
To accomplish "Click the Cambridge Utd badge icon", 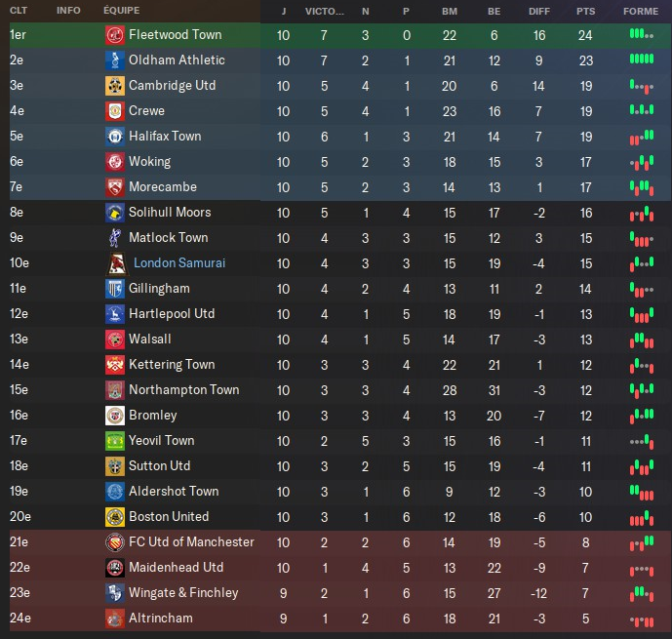I will click(x=114, y=86).
